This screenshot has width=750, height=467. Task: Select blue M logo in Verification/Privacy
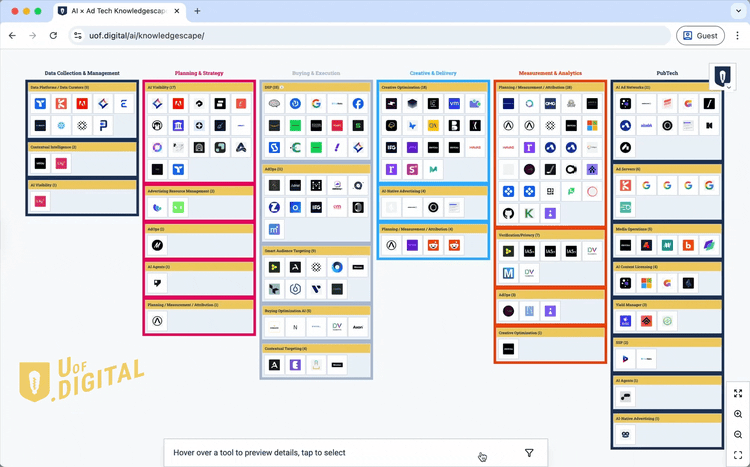pos(508,273)
